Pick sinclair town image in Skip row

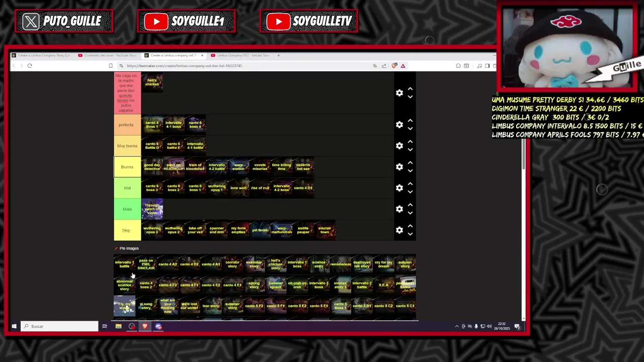(x=325, y=230)
